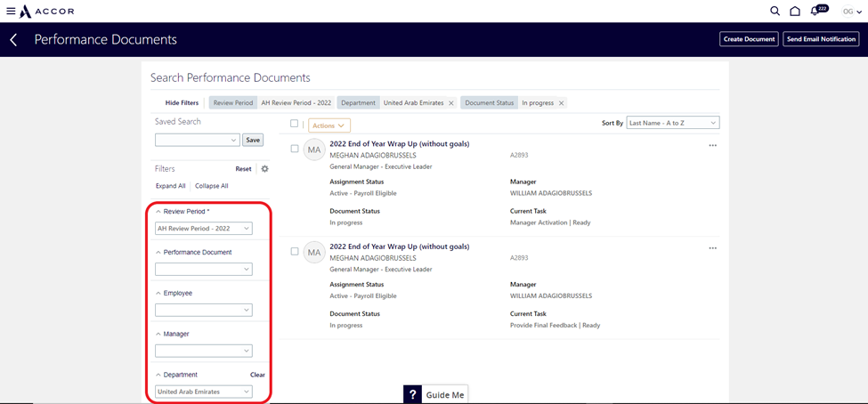Open the OG user profile menu

tap(851, 11)
